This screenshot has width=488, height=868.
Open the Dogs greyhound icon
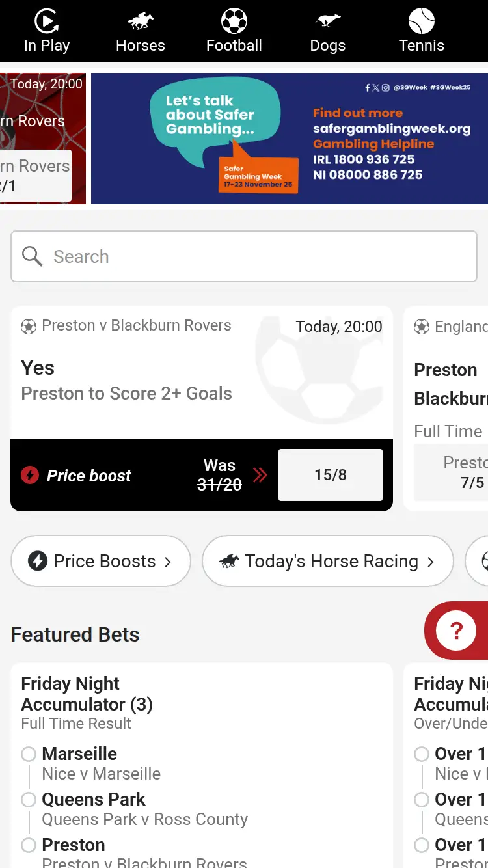coord(328,22)
